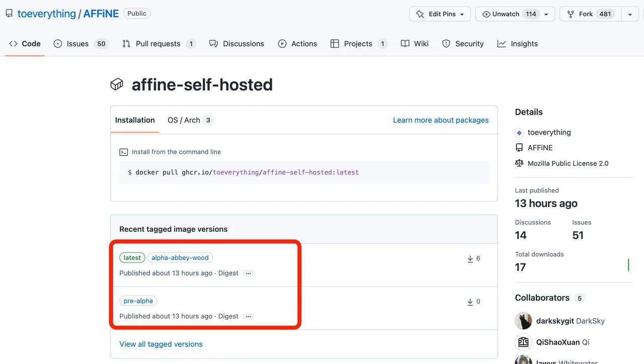Click the Discussions count 14
Viewport: 644px width, 364px height.
coord(521,235)
